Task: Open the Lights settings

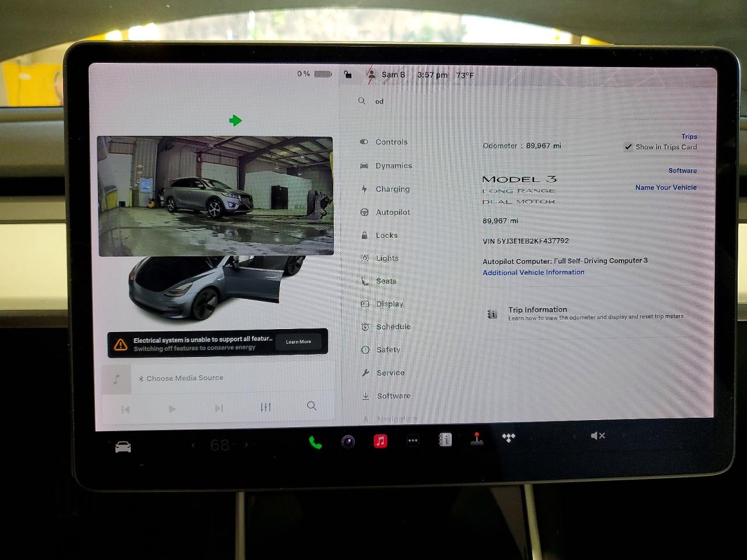Action: coord(380,258)
